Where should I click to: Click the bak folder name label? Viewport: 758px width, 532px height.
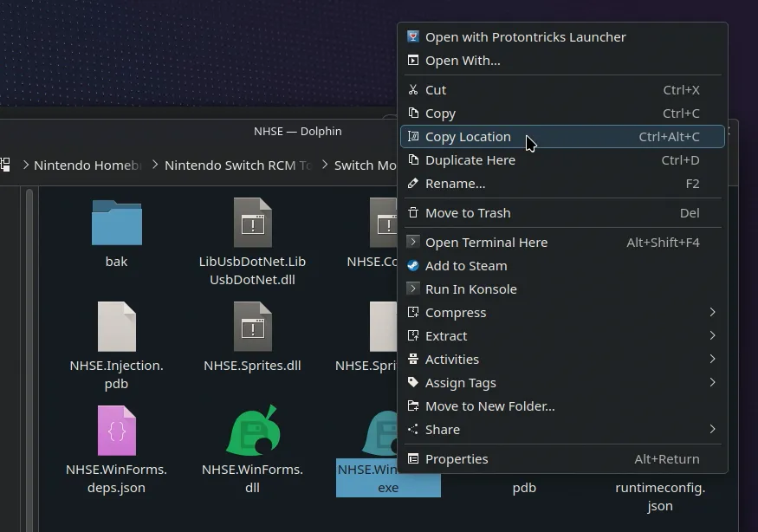(116, 262)
